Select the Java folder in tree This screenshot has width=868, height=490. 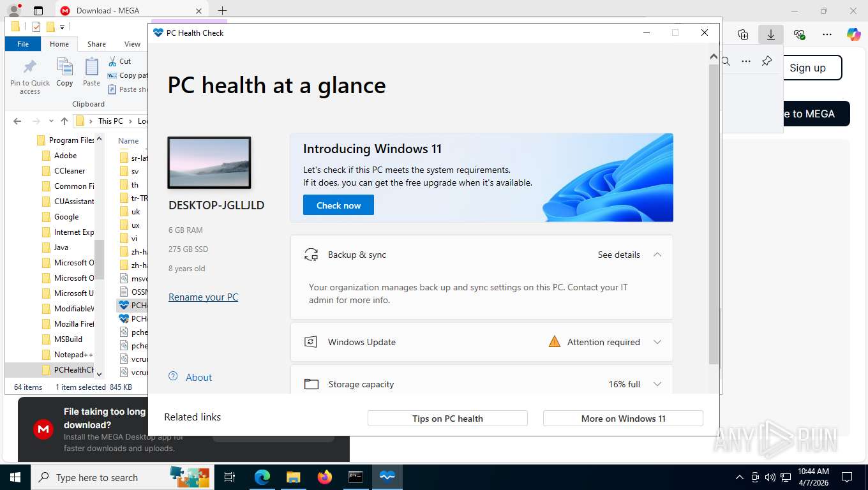61,247
